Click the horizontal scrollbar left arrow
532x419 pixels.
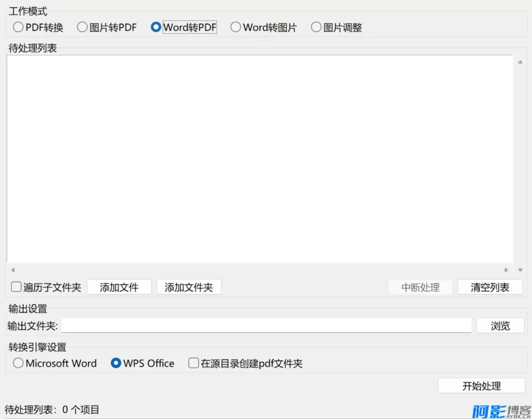pos(12,270)
